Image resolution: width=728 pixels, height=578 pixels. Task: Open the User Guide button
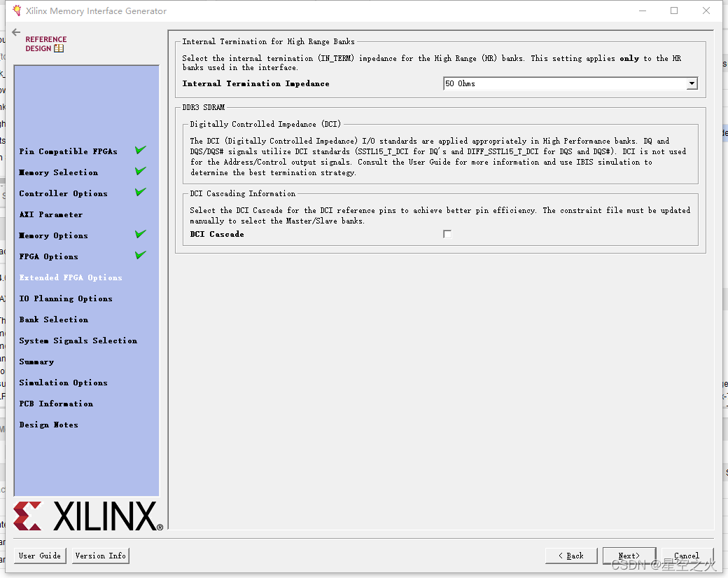coord(40,556)
